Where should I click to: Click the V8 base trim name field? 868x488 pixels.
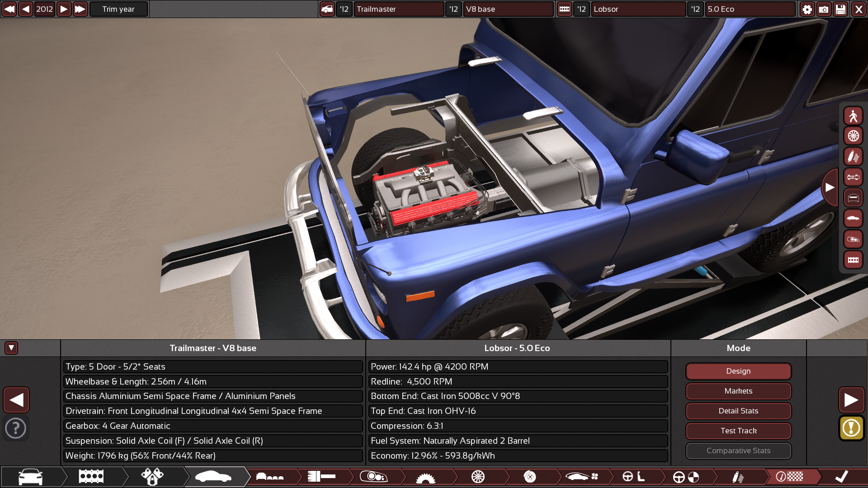[x=508, y=9]
